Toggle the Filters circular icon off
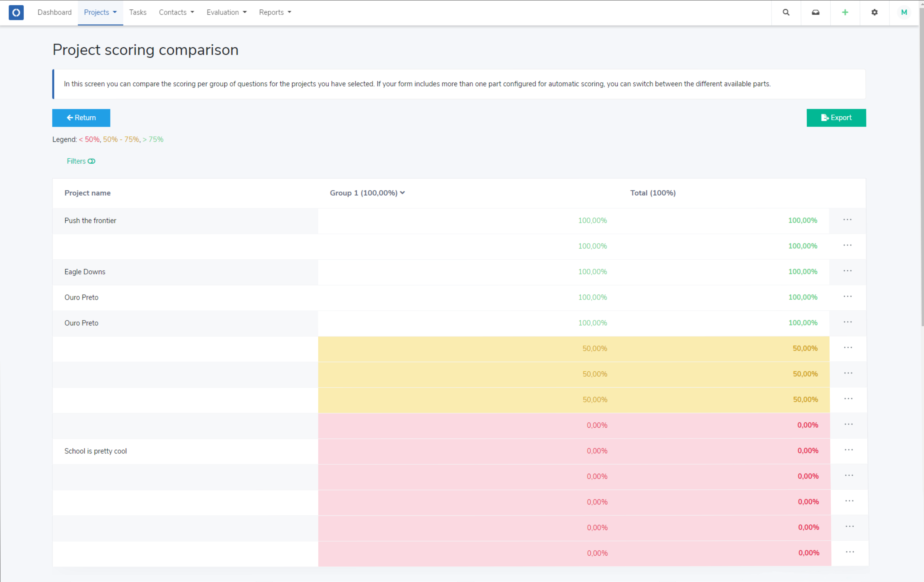This screenshot has width=924, height=582. [x=92, y=161]
